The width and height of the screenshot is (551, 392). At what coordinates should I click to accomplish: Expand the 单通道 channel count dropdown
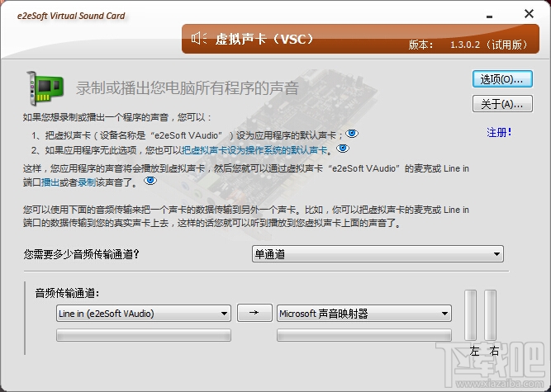378,254
